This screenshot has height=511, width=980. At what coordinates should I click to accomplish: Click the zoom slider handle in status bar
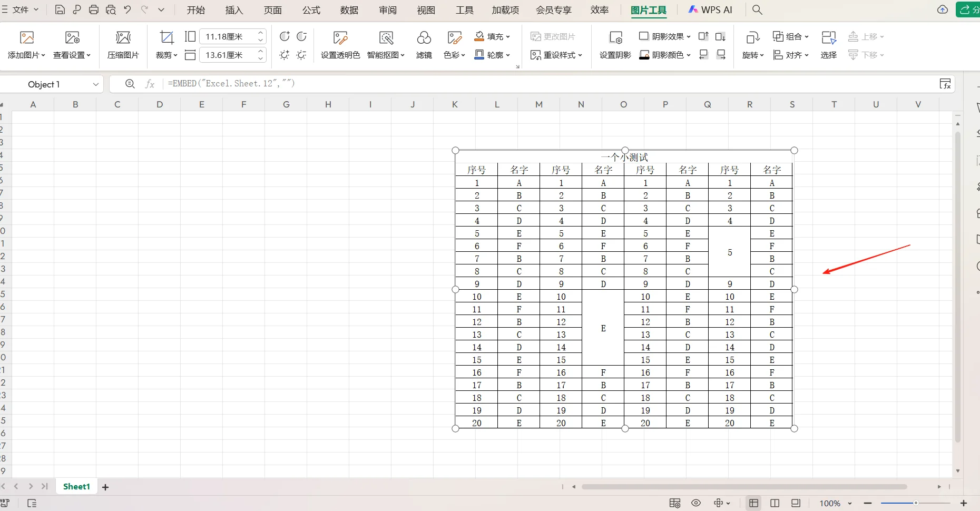point(916,503)
